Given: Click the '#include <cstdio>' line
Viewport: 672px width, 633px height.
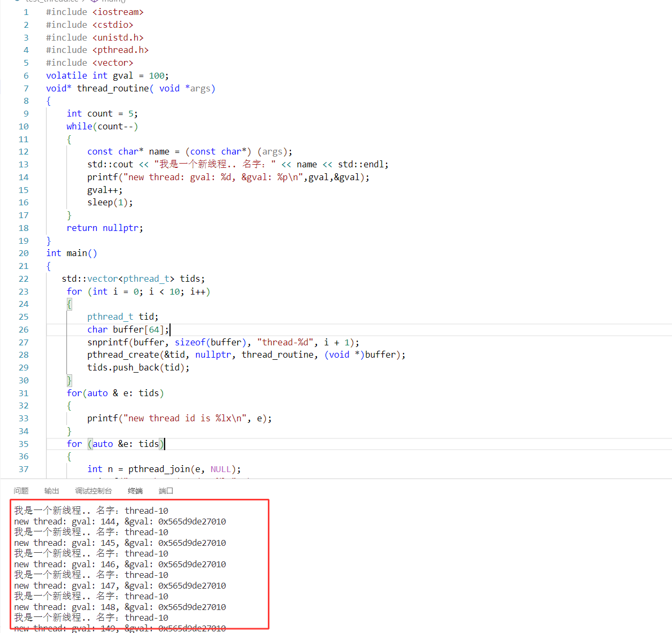Looking at the screenshot, I should click(x=89, y=25).
